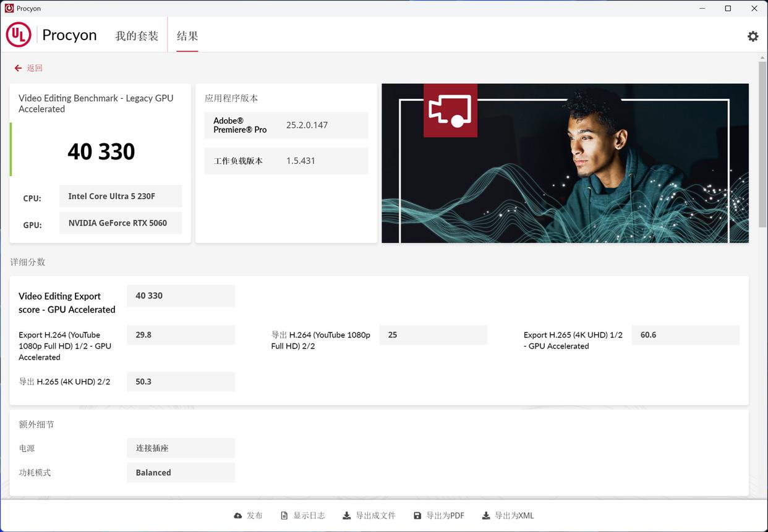Select the overall score 40 330
The width and height of the screenshot is (768, 532).
(101, 151)
